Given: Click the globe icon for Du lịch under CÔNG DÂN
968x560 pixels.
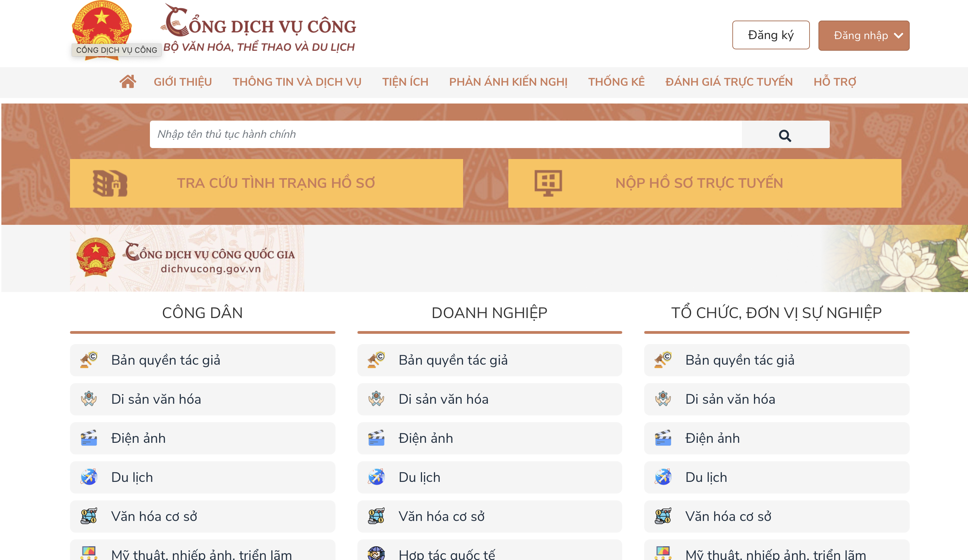Looking at the screenshot, I should [89, 477].
